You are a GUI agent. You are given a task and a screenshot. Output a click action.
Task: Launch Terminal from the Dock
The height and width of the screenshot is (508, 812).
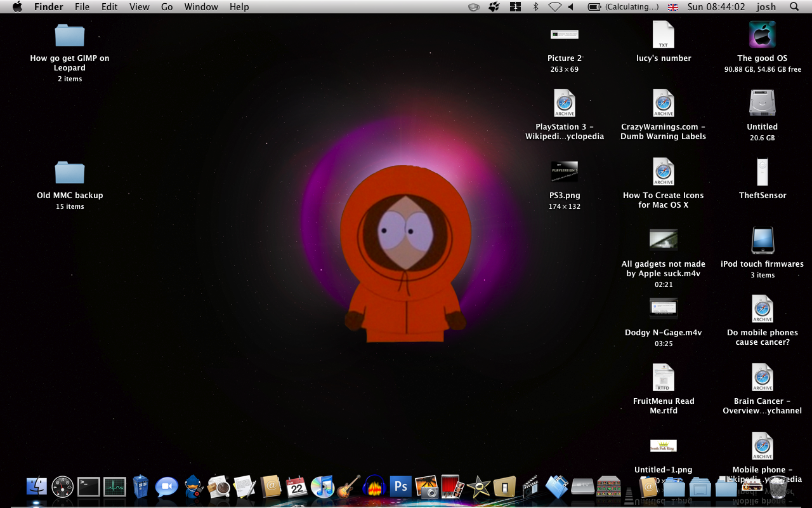point(89,487)
